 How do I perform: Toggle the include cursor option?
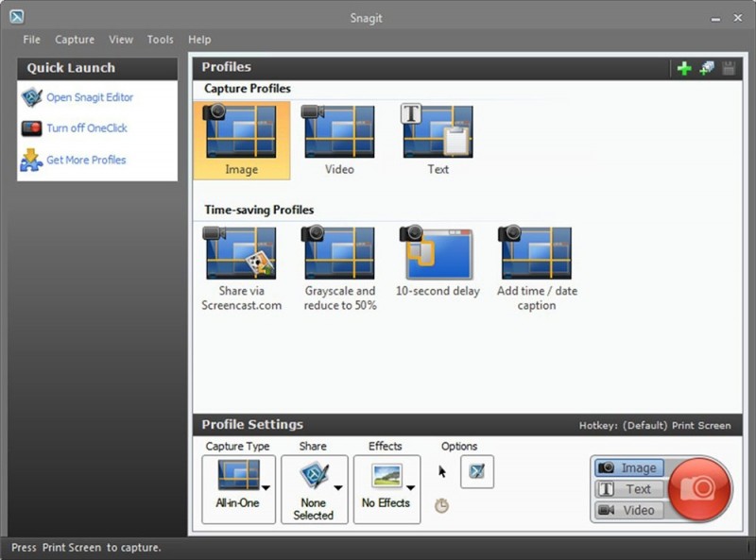[x=442, y=471]
